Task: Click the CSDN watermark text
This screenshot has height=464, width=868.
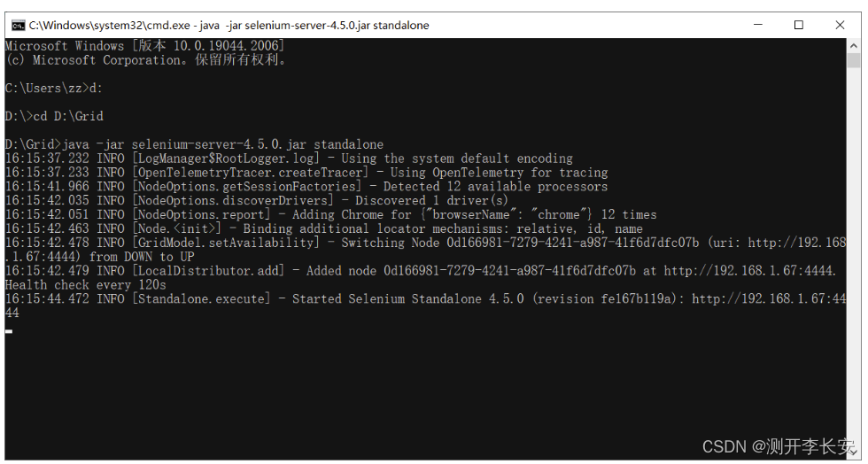Action: tap(779, 447)
